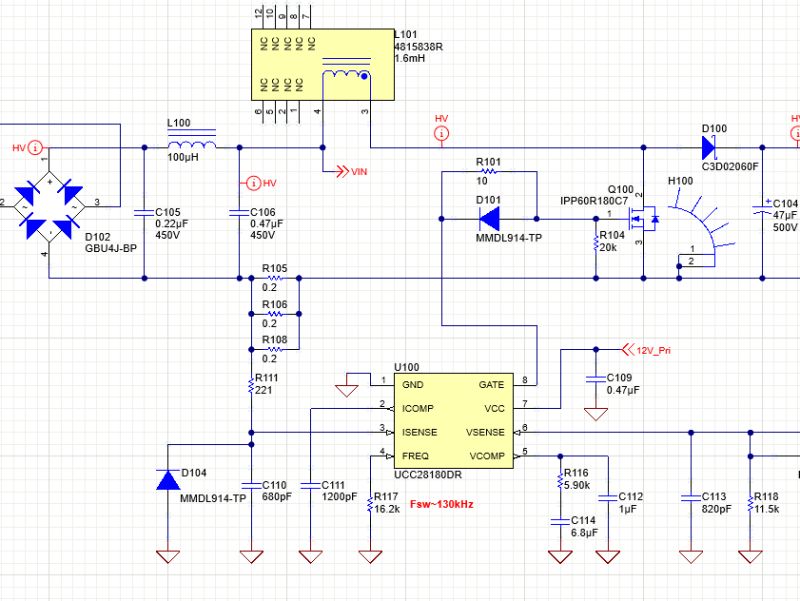Screen dimensions: 800x601
Task: Select the R117 16.2k resistor value
Action: pos(385,509)
